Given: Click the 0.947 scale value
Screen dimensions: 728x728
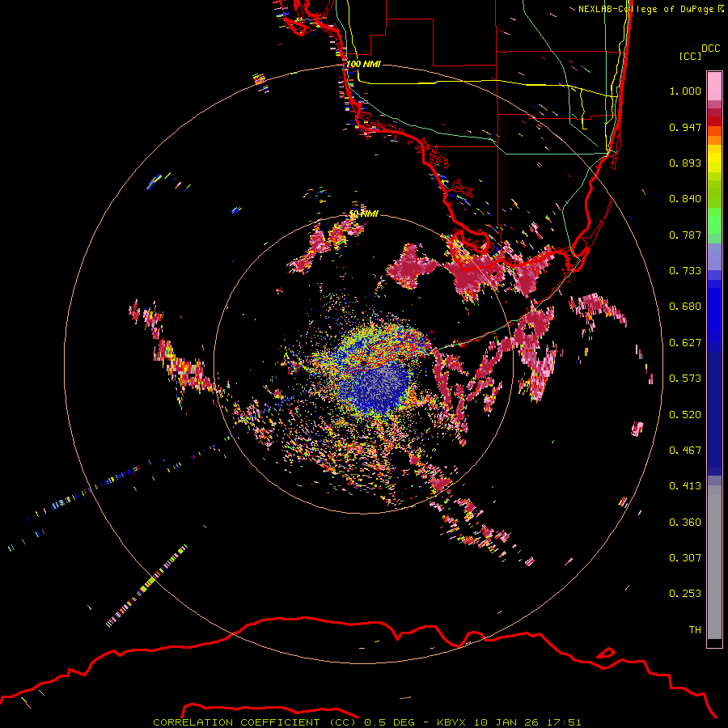Looking at the screenshot, I should [685, 127].
